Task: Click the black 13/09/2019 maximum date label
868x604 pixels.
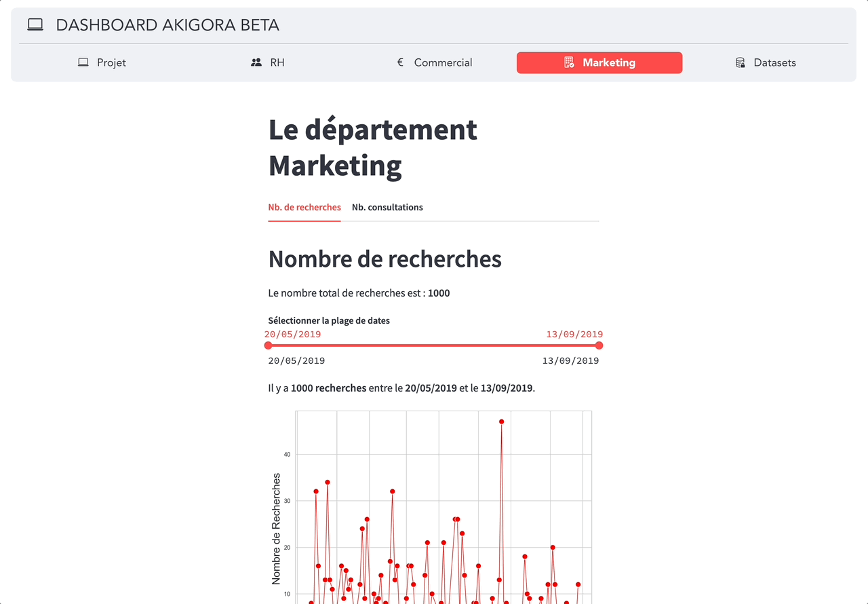Action: (570, 361)
